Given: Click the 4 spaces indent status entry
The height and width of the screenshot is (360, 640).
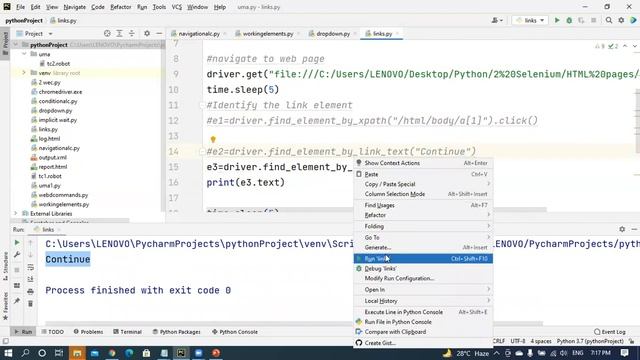Looking at the screenshot, I should [541, 341].
